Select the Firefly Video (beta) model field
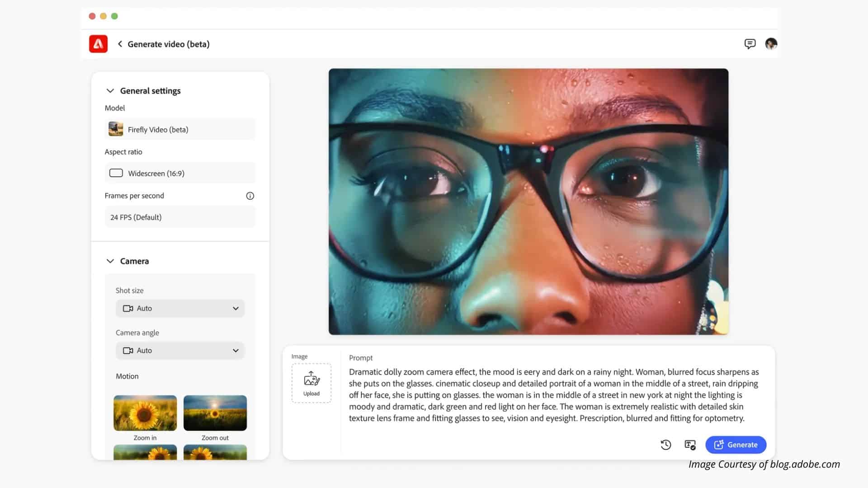Screen dimensions: 868x488 point(180,130)
